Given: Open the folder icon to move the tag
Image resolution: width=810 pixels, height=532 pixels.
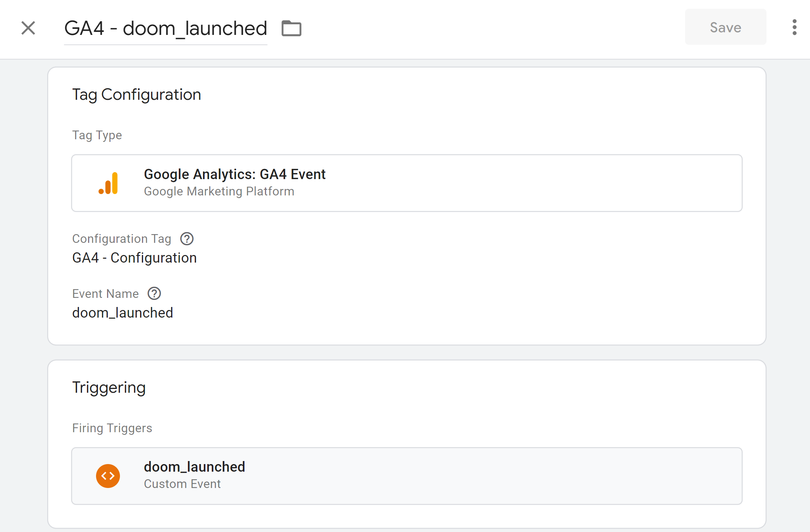Looking at the screenshot, I should tap(291, 28).
